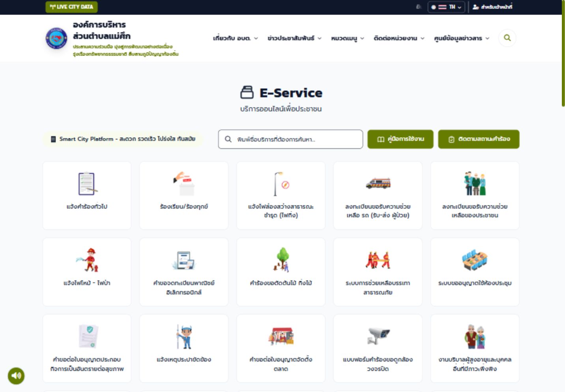Screen dimensions: 565x392
Task: Click the track request status (ติดตามสถานะคำร้อง) button
Action: [479, 139]
